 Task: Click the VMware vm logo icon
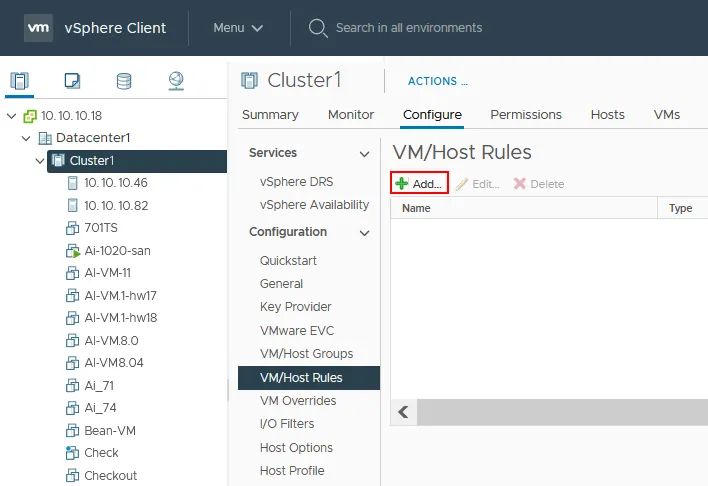[40, 28]
